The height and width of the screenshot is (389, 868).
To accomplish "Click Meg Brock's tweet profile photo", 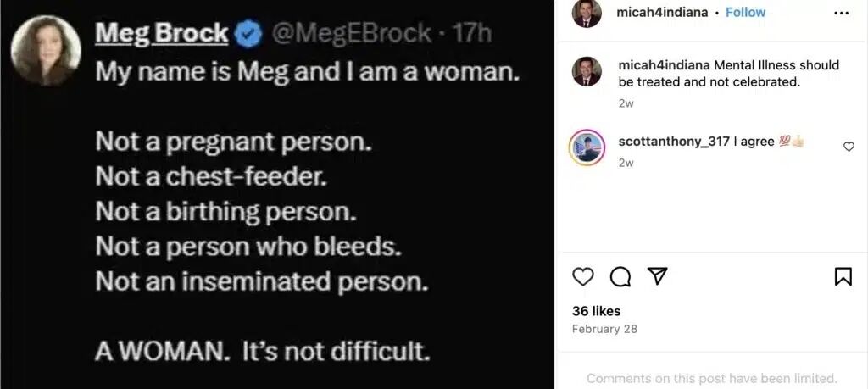I will click(46, 49).
